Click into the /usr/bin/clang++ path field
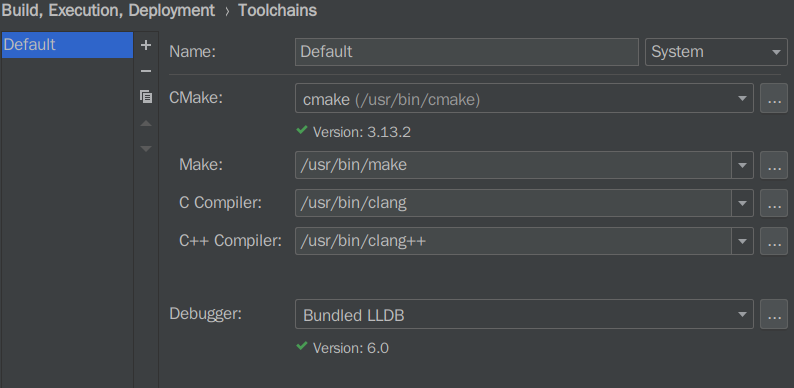794x388 pixels. click(x=513, y=241)
